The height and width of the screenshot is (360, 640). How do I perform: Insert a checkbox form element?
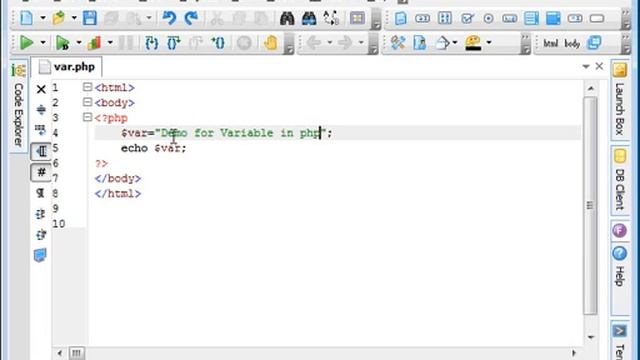(x=467, y=18)
